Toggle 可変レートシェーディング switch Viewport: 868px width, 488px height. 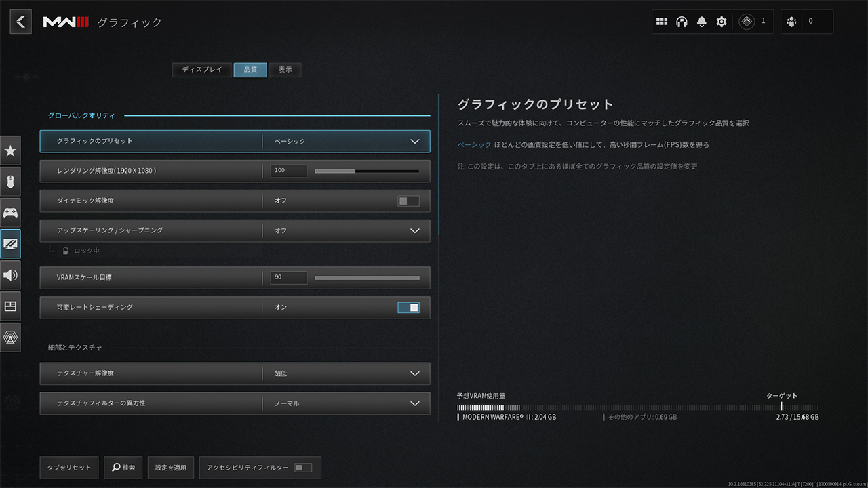click(408, 308)
